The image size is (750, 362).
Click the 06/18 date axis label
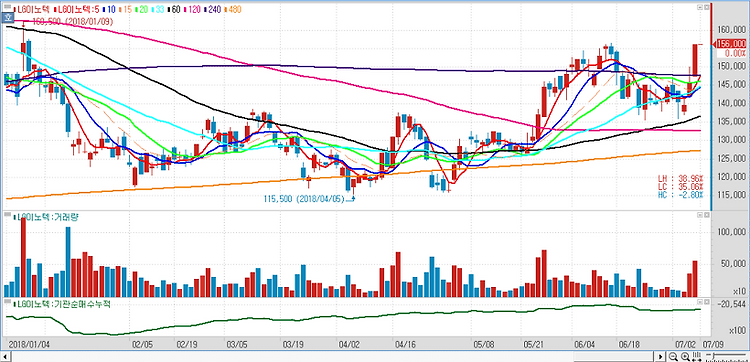click(x=629, y=344)
